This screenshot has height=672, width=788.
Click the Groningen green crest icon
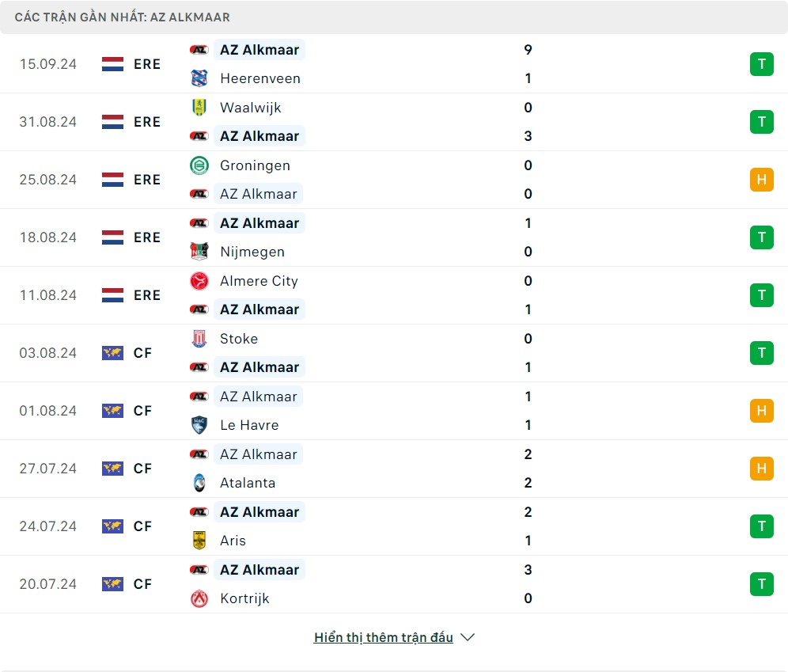click(x=199, y=165)
